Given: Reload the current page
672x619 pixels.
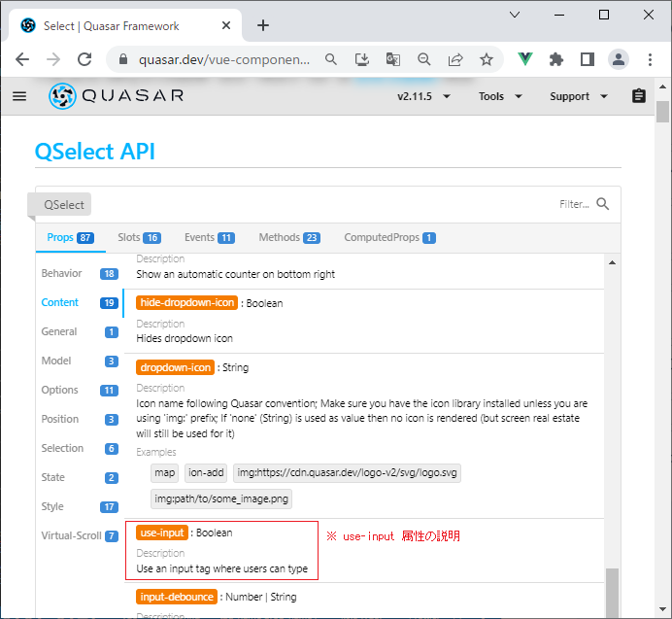Looking at the screenshot, I should coord(84,59).
